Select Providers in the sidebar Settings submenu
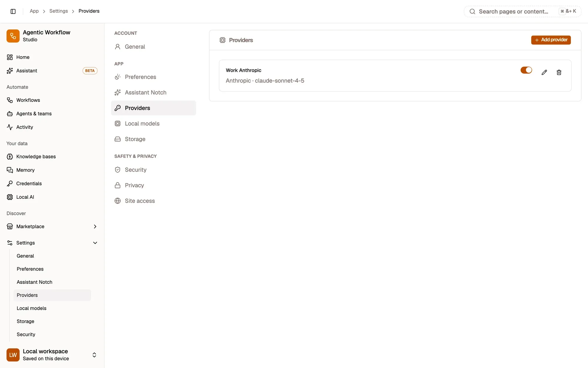588x368 pixels. 52,295
